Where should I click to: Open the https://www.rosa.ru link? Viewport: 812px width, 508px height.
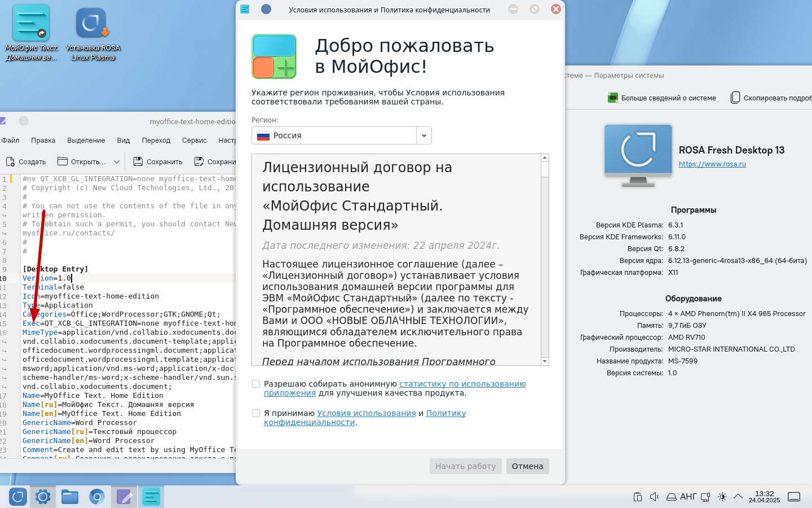(712, 164)
